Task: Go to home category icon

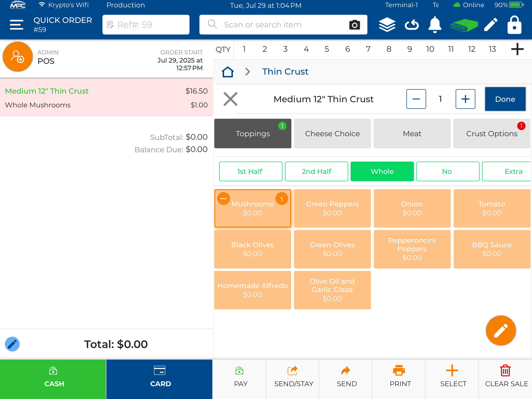Action: [228, 72]
